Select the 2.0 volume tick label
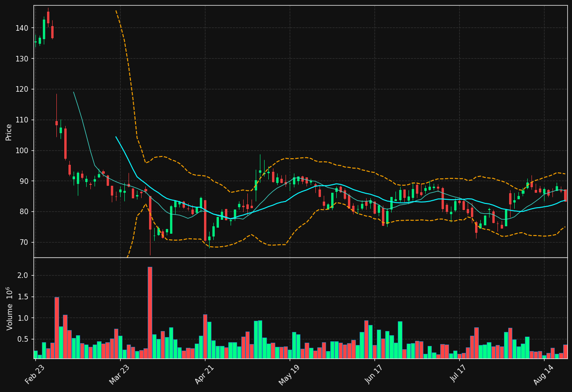 pos(23,276)
